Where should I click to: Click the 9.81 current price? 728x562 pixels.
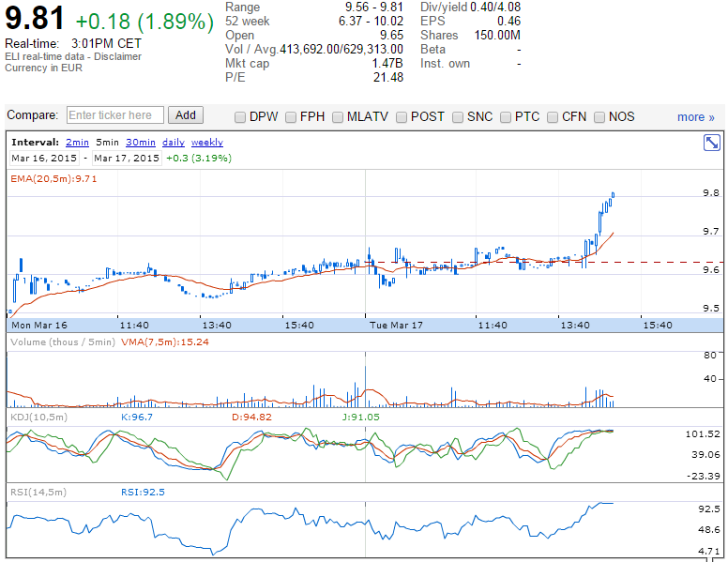click(x=35, y=19)
